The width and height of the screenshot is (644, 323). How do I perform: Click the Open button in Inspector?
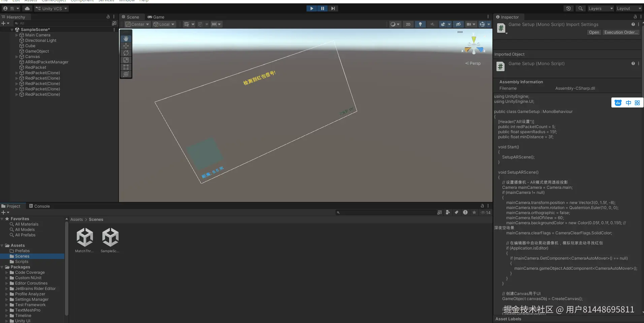[594, 32]
